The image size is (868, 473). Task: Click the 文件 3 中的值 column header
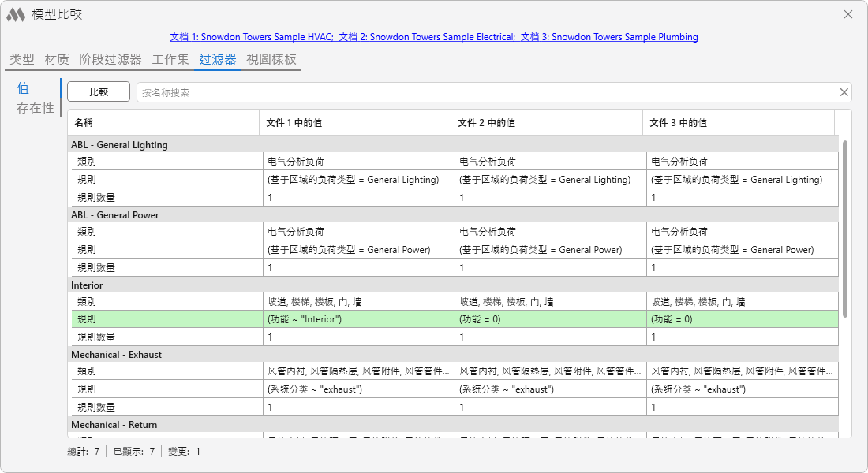(x=738, y=123)
